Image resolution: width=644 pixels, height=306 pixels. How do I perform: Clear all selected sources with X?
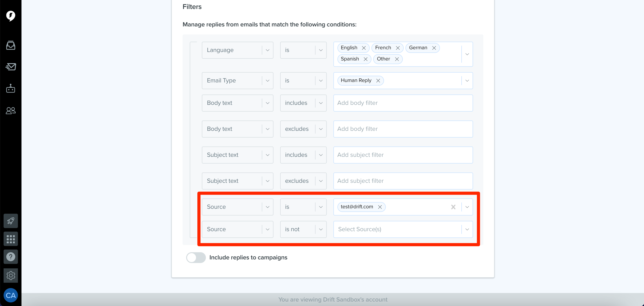tap(453, 207)
